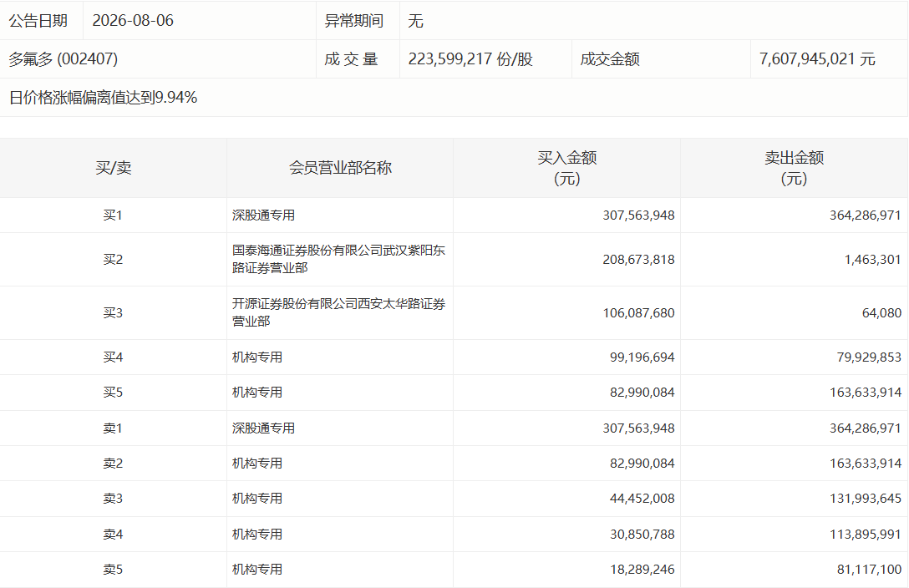Select the 买1 row label
Viewport: 909px width, 588px height.
point(113,215)
